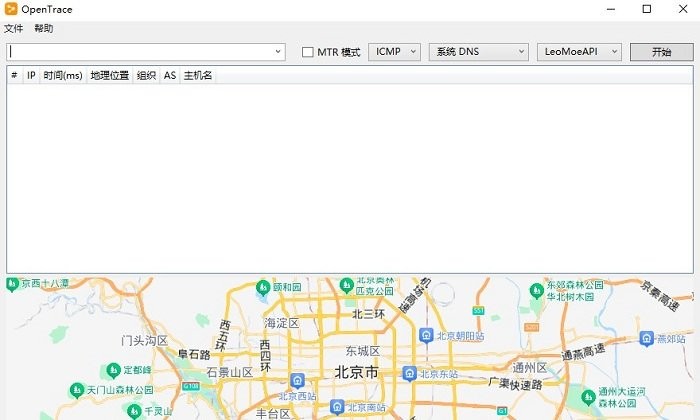Screen dimensions: 700x420
Task: Enable the MTR 模式 checkbox
Action: 308,52
